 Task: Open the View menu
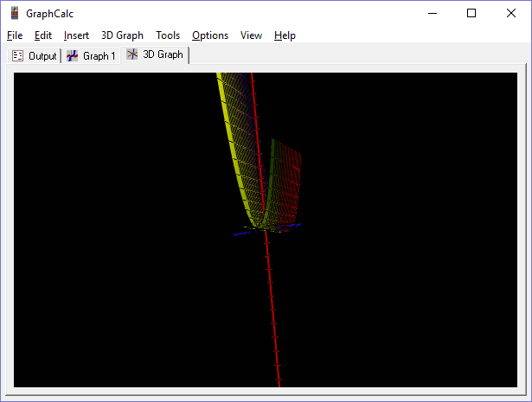[251, 35]
